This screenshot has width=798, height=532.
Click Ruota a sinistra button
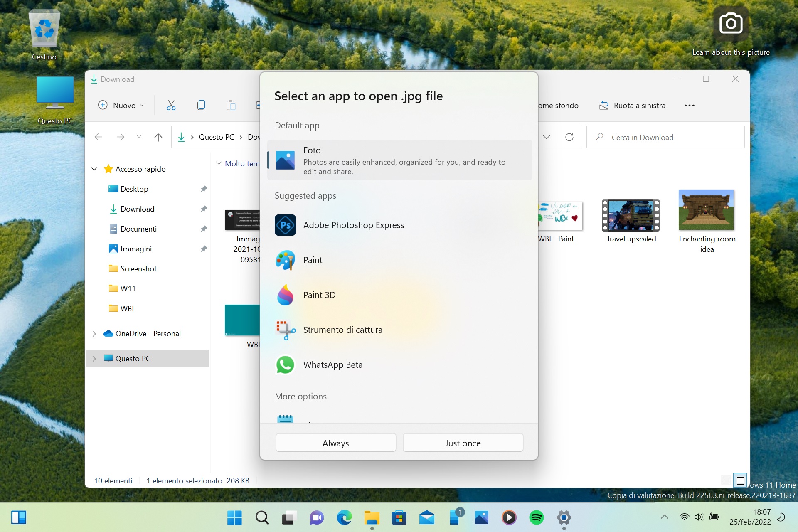(632, 105)
